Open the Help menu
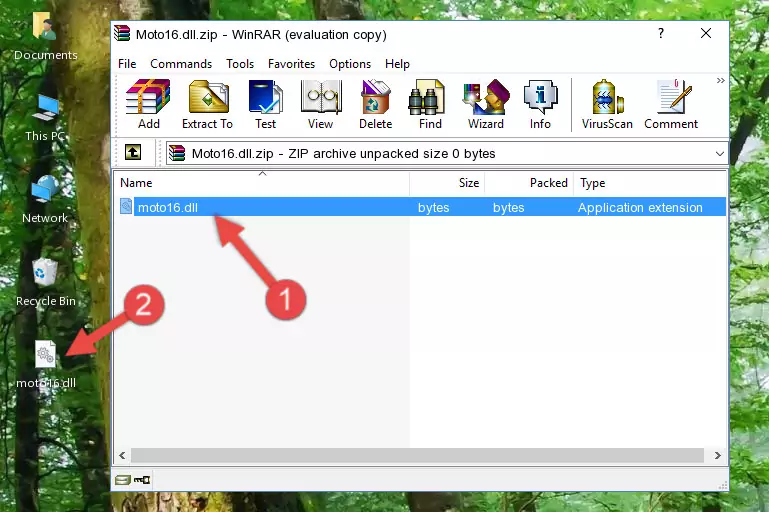The height and width of the screenshot is (512, 769). coord(397,64)
